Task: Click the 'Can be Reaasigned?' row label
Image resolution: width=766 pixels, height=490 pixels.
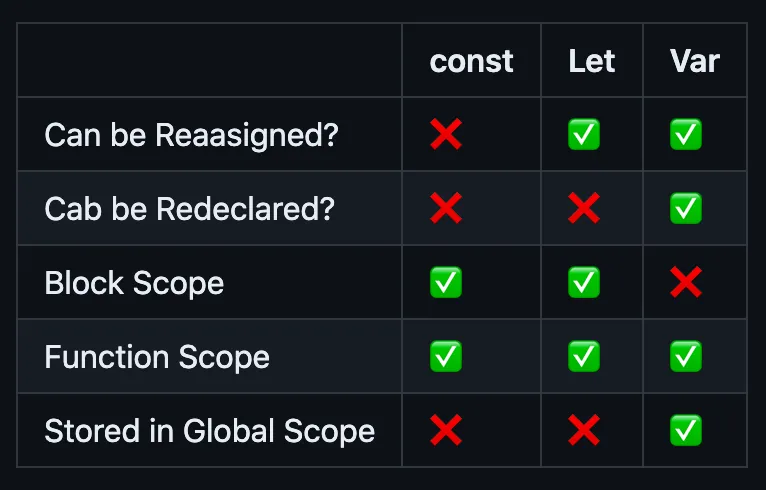Action: click(x=191, y=135)
